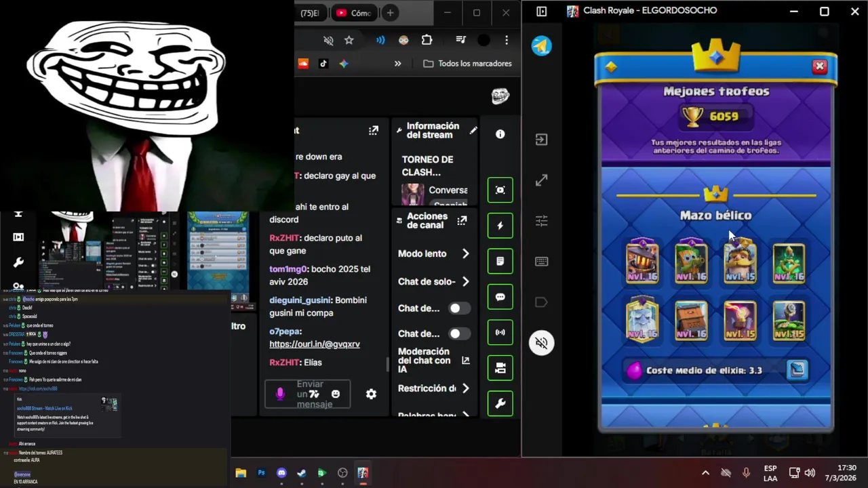Open the SoundCloud bookmark
Image resolution: width=868 pixels, height=488 pixels.
[303, 63]
